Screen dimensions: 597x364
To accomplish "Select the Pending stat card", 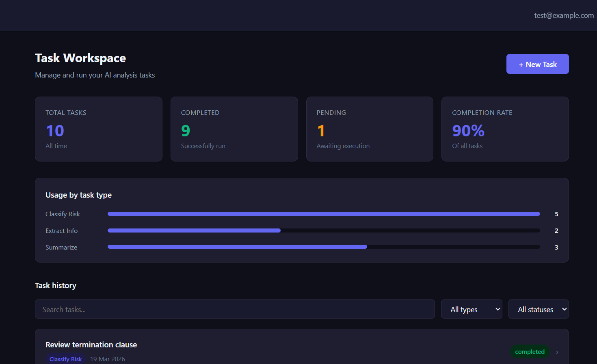I will pyautogui.click(x=370, y=129).
